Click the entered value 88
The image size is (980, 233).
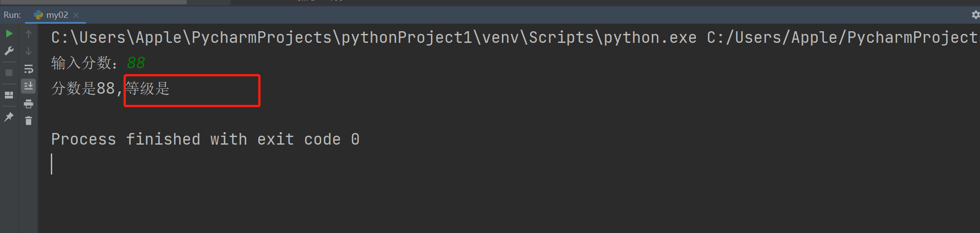click(x=136, y=63)
